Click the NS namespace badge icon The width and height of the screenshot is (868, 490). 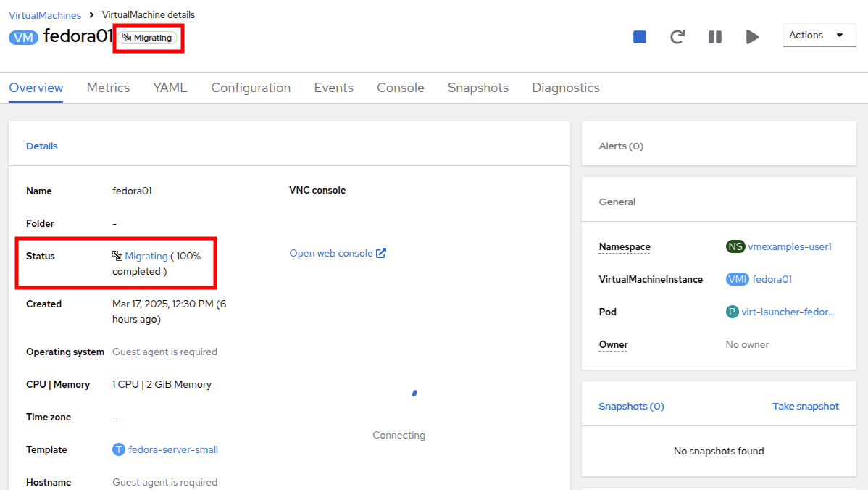pyautogui.click(x=735, y=246)
